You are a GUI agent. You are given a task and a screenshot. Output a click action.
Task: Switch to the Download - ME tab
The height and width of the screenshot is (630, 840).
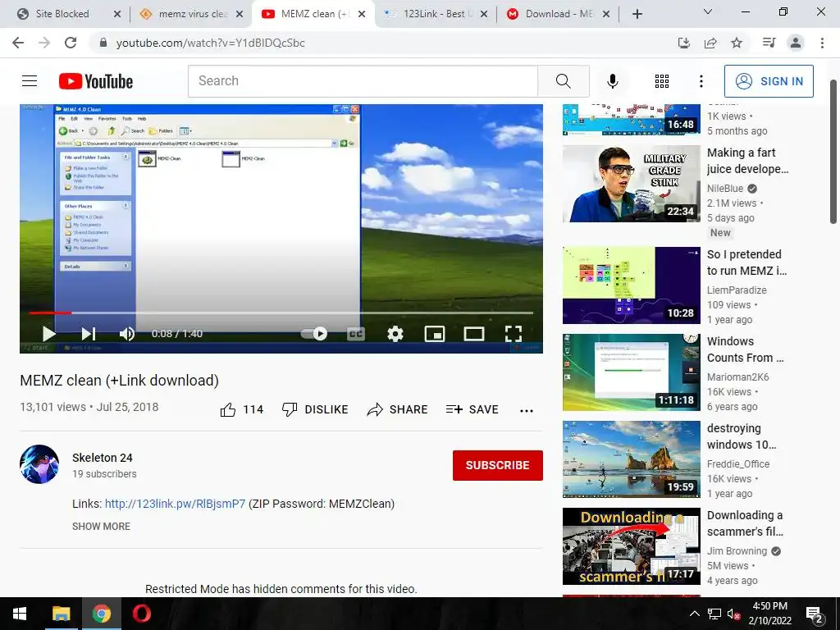click(x=558, y=14)
